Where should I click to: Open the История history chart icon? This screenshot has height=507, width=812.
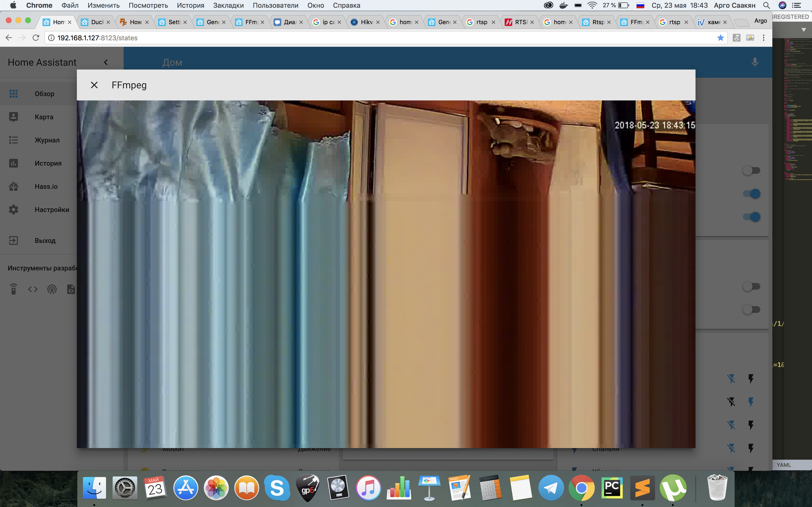pyautogui.click(x=14, y=163)
